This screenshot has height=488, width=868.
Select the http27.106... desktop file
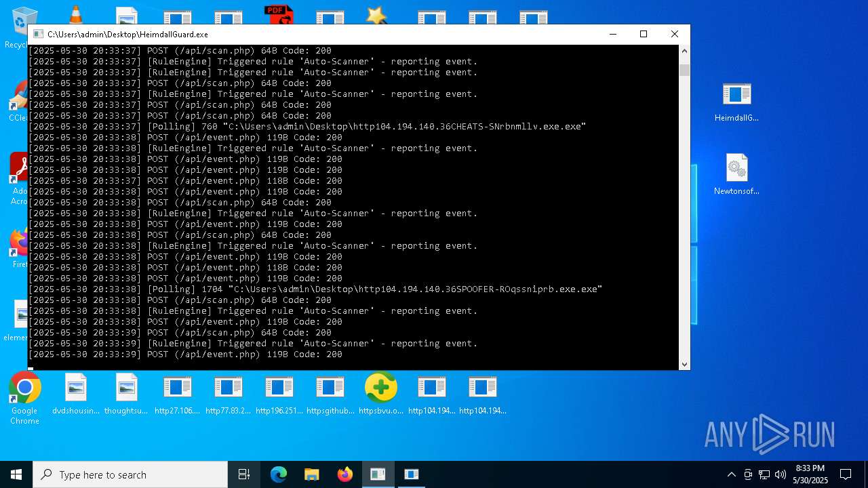pyautogui.click(x=177, y=394)
